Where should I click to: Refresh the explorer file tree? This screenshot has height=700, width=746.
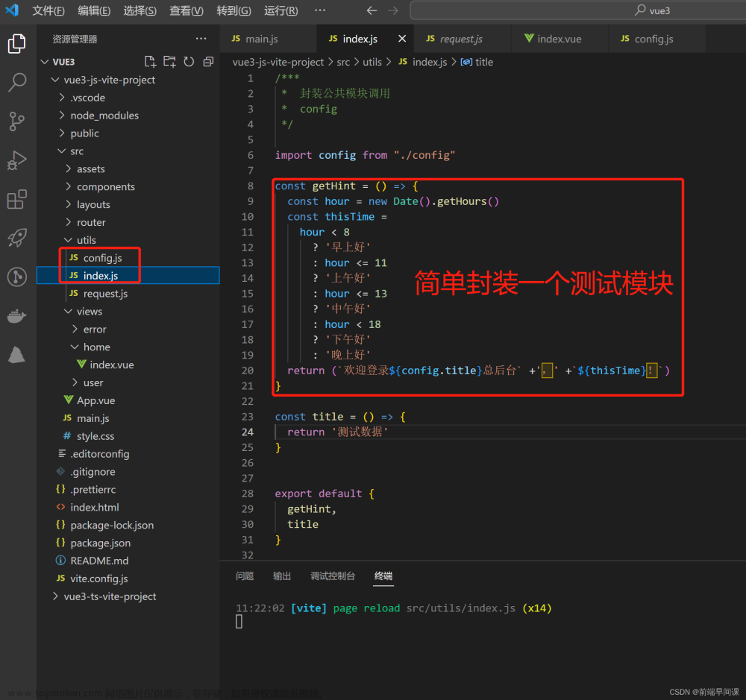(x=189, y=61)
